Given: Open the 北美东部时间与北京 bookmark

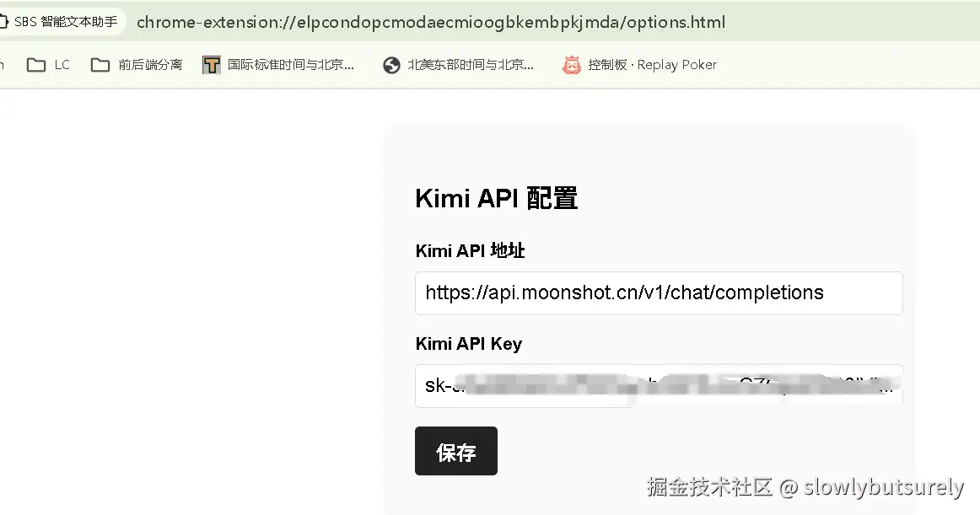Looking at the screenshot, I should tap(459, 64).
